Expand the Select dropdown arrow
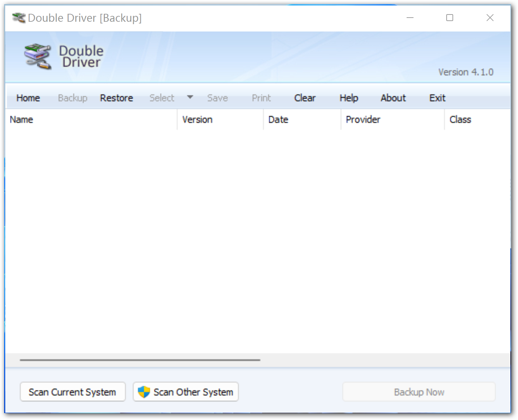Image resolution: width=518 pixels, height=420 pixels. 190,97
